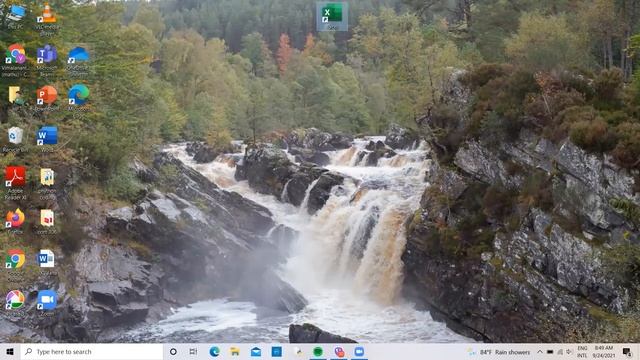Viewport: 640px width, 360px height.
Task: Open the notification center icon
Action: click(627, 351)
